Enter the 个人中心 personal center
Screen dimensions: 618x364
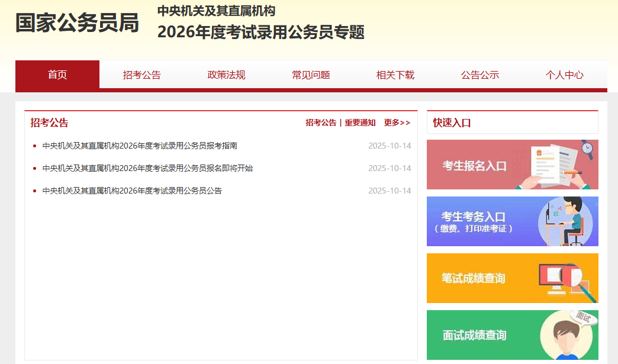564,75
